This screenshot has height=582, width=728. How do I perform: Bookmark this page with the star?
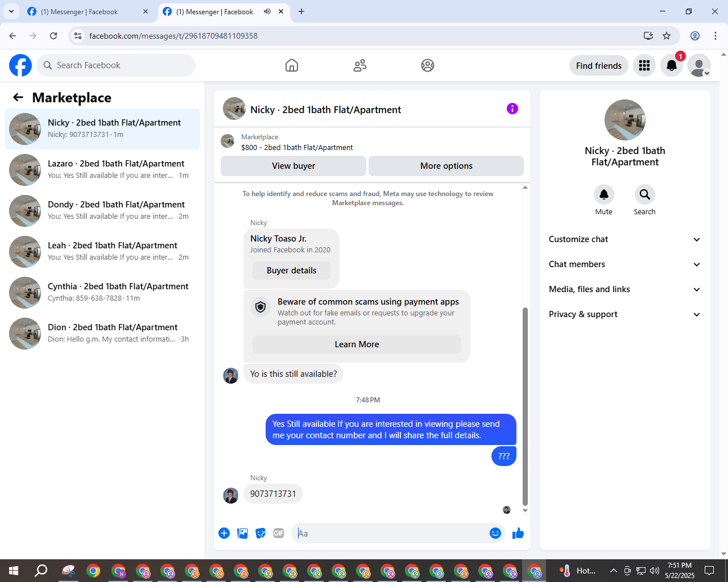(667, 36)
